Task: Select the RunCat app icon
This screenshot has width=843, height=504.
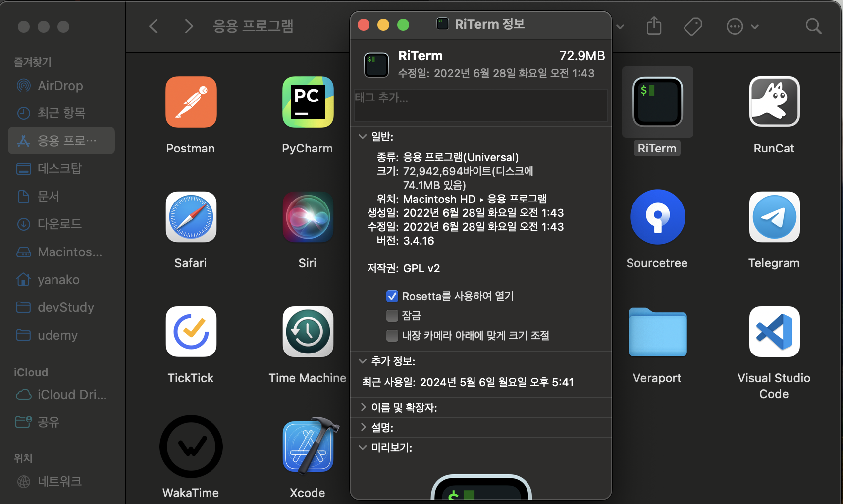Action: pos(774,102)
